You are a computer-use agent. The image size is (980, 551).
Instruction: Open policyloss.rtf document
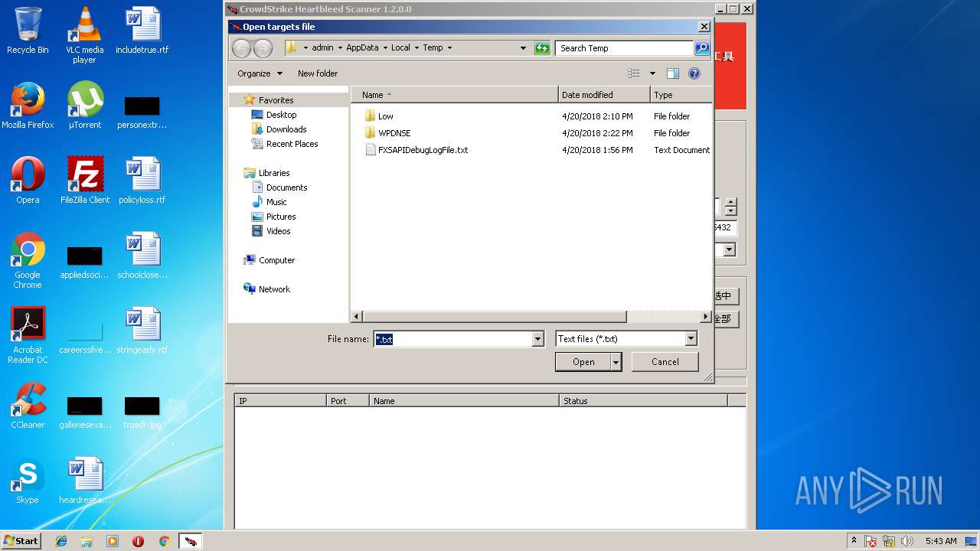pyautogui.click(x=142, y=181)
